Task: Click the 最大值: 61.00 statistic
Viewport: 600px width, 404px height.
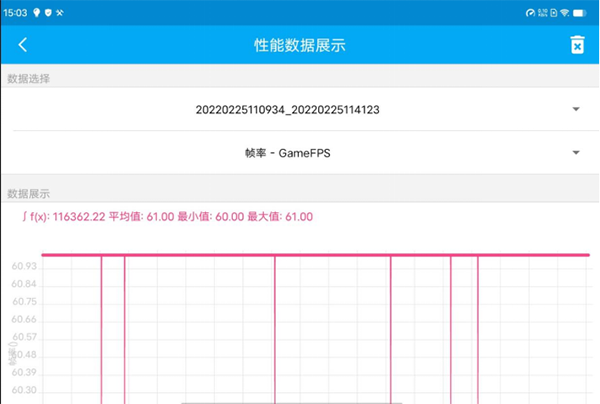Action: point(280,217)
